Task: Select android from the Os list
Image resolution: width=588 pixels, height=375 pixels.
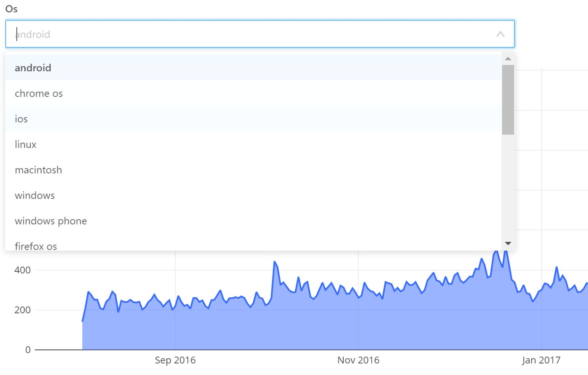Action: pos(253,68)
